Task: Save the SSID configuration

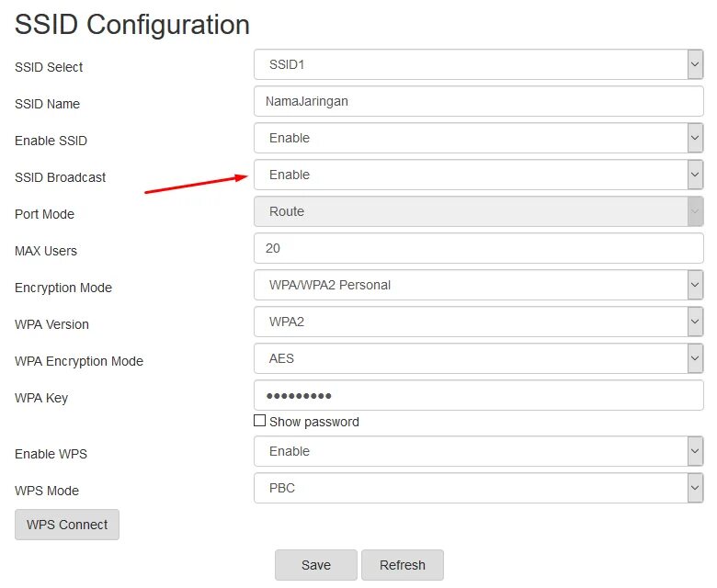Action: pyautogui.click(x=315, y=565)
